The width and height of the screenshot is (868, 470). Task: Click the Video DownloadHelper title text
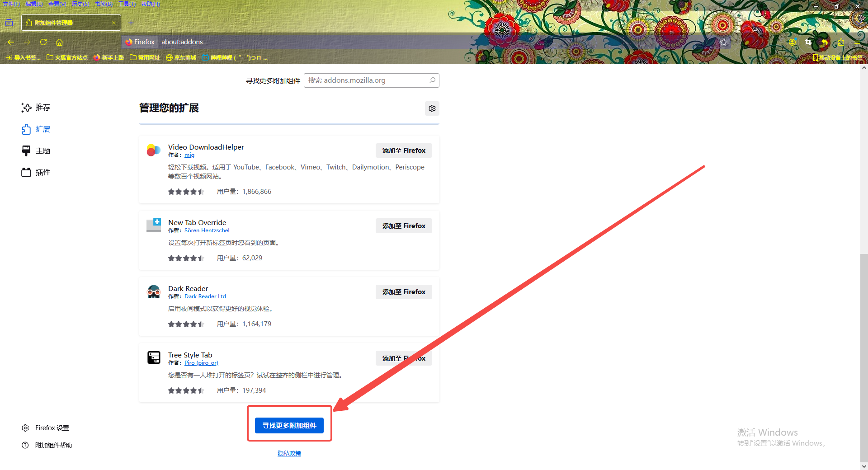(x=206, y=147)
